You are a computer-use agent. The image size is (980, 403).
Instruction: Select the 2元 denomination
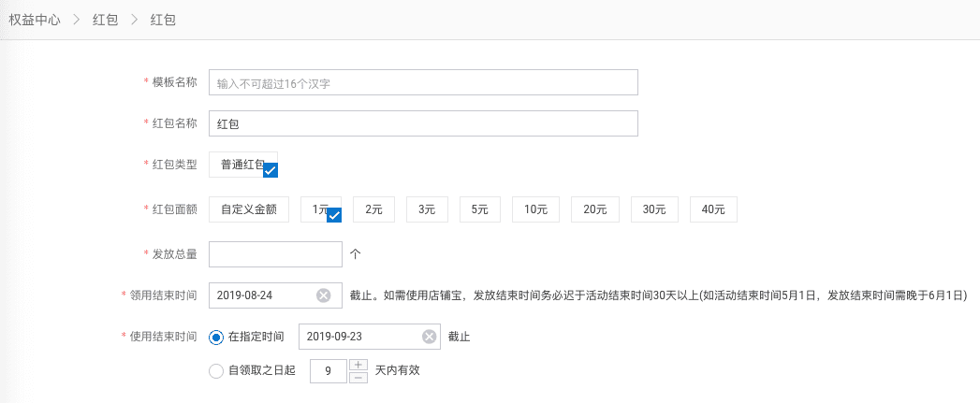click(373, 209)
